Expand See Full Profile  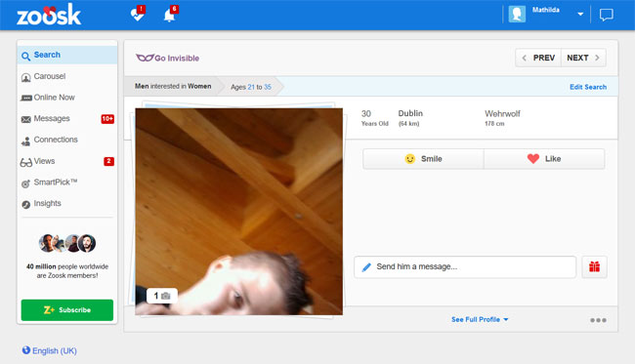click(x=480, y=319)
